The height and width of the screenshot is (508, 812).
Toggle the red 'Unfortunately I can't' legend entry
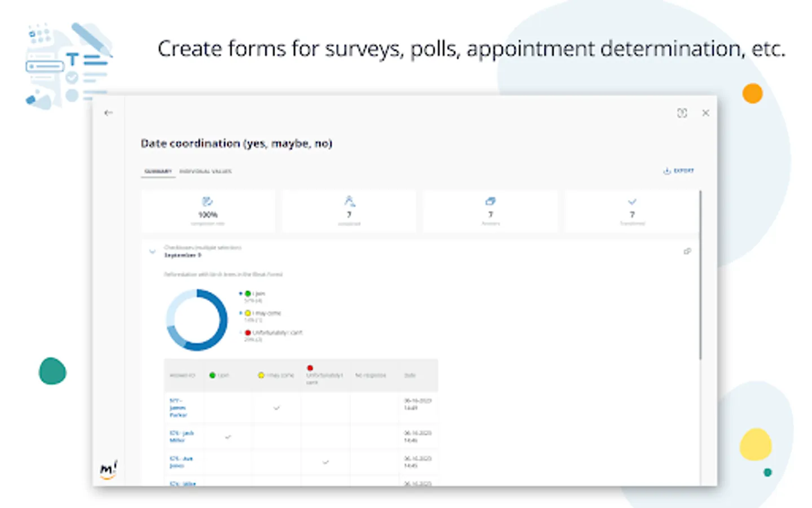[x=273, y=333]
